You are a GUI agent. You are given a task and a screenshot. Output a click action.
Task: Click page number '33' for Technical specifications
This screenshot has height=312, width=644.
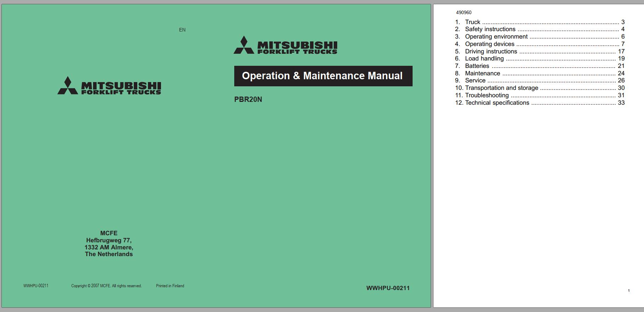(x=621, y=103)
